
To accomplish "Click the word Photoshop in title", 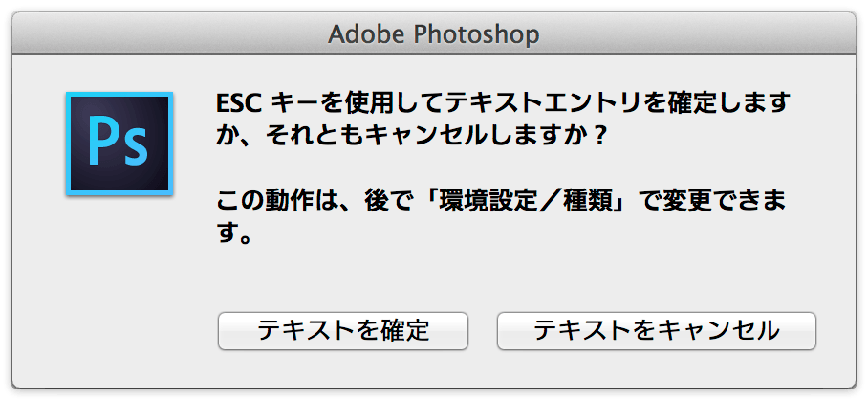I will point(477,34).
